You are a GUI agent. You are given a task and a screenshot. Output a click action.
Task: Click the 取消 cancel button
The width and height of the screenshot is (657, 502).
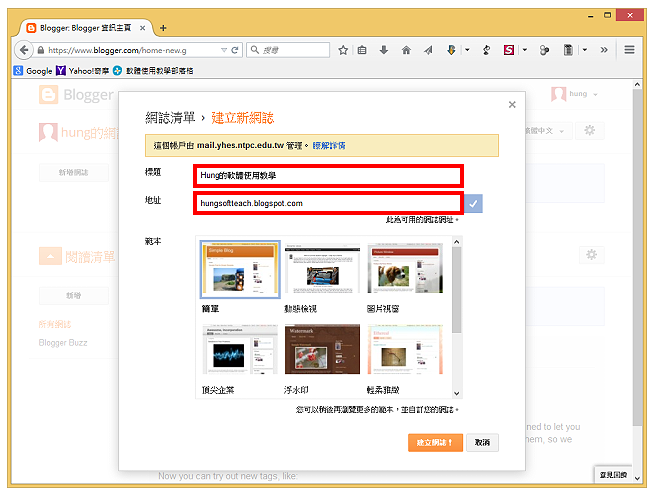tap(482, 442)
